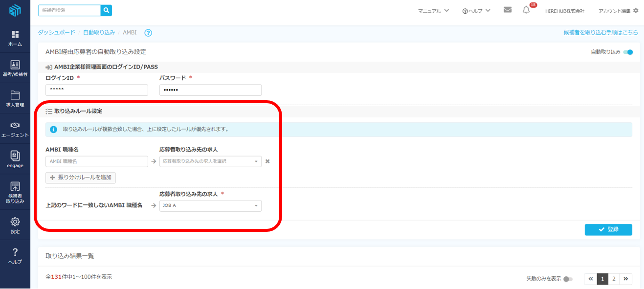Click the AMBI 職種名 input field
Image resolution: width=644 pixels, height=289 pixels.
[97, 161]
